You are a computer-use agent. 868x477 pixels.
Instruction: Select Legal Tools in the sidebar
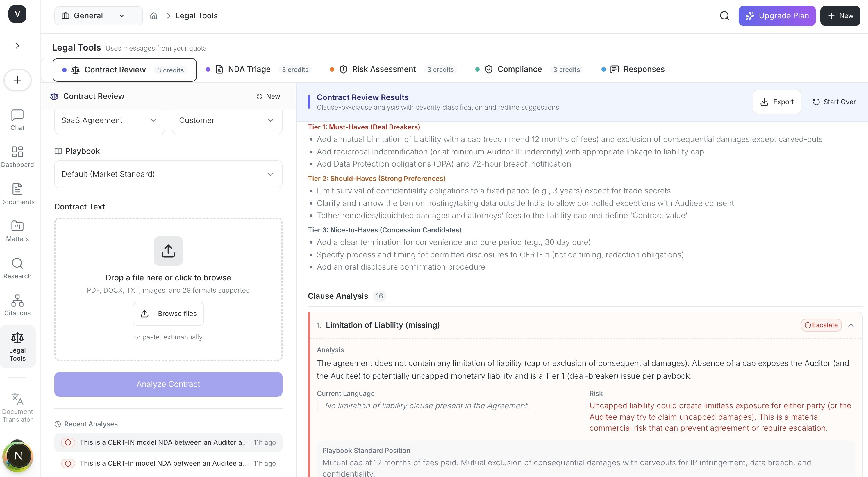(17, 346)
